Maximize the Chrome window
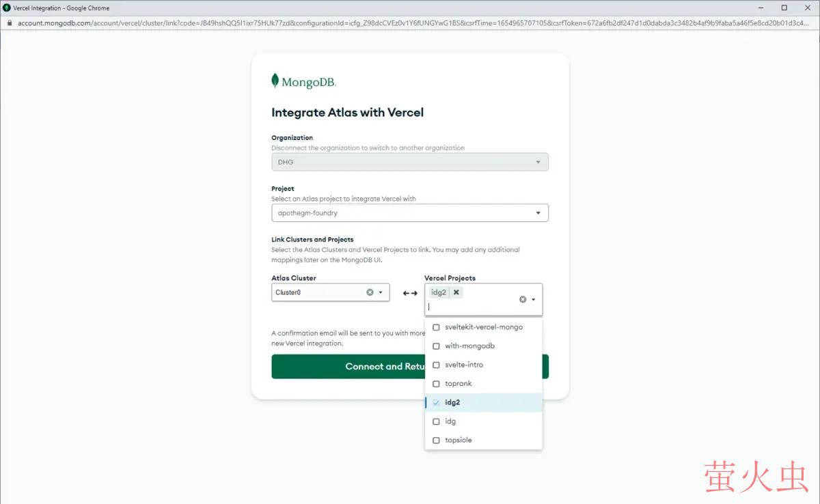Image resolution: width=820 pixels, height=504 pixels. pyautogui.click(x=784, y=8)
